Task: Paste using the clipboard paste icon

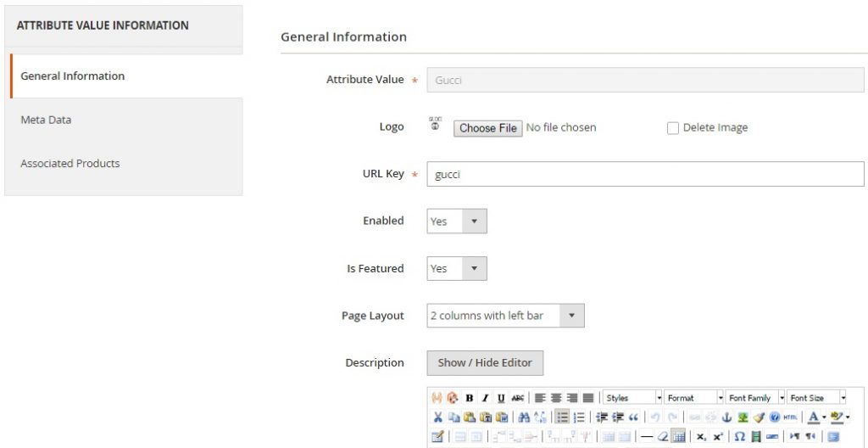Action: (x=470, y=417)
